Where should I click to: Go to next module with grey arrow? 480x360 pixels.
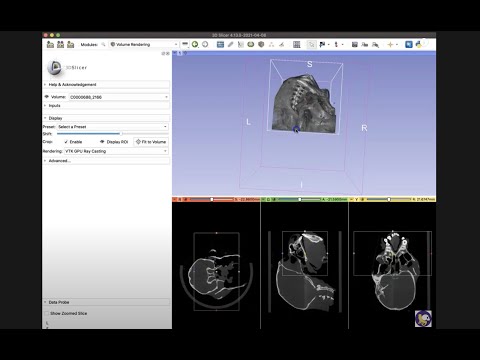[x=205, y=44]
